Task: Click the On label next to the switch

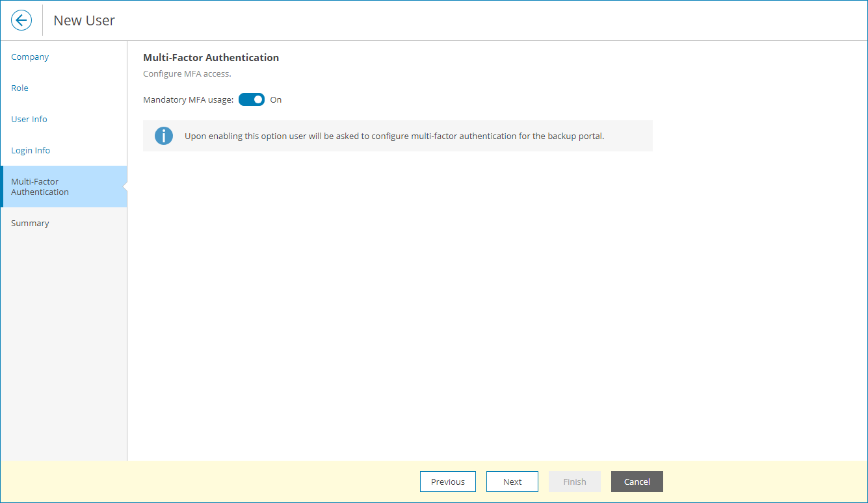Action: (x=276, y=99)
